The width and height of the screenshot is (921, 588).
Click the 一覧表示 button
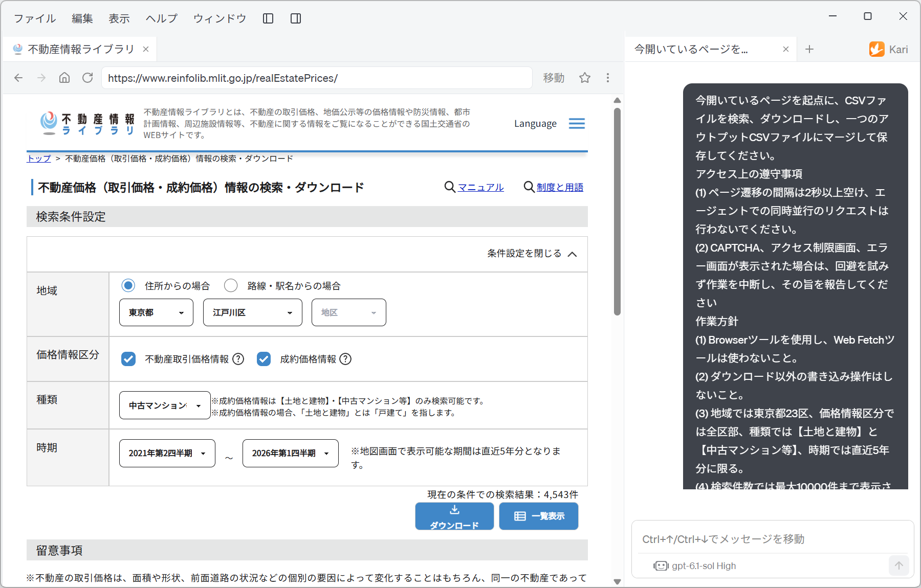point(539,516)
